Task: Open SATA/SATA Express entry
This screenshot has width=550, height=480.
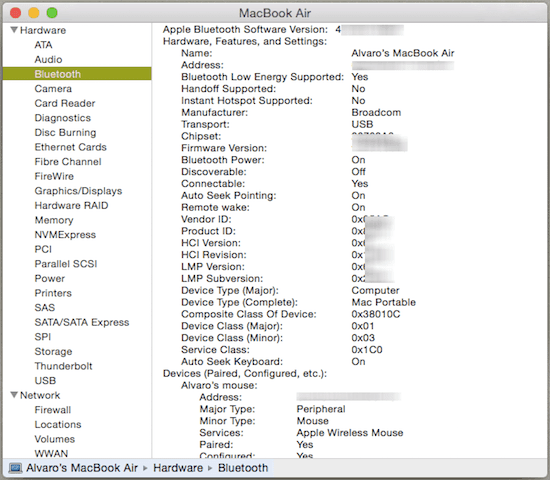Action: tap(82, 322)
